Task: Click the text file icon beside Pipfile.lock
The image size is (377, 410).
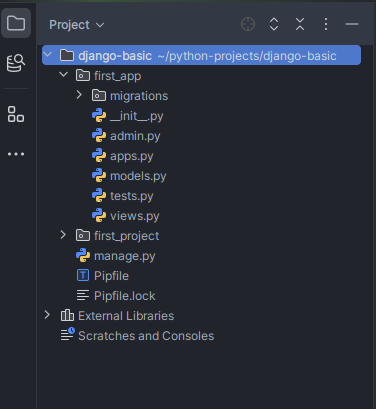Action: click(x=83, y=295)
